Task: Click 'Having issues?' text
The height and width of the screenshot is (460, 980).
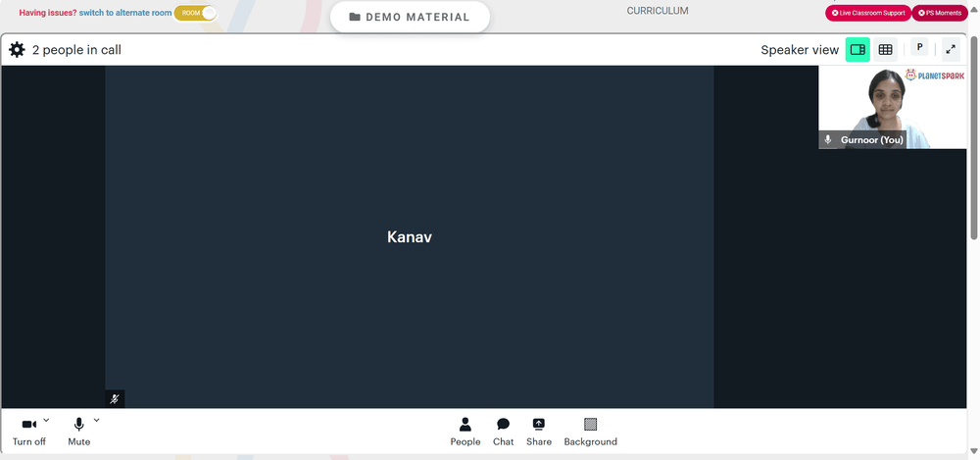Action: 47,13
